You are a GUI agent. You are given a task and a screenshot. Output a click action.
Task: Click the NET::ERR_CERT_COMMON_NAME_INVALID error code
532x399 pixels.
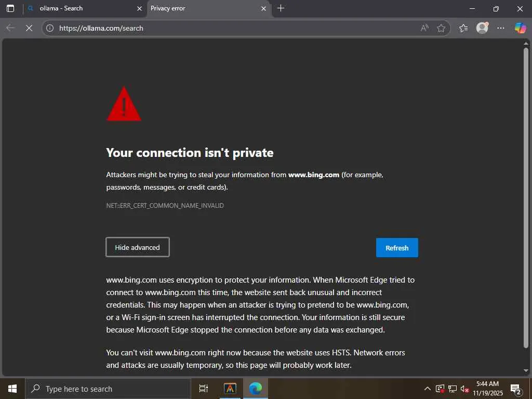[165, 206]
